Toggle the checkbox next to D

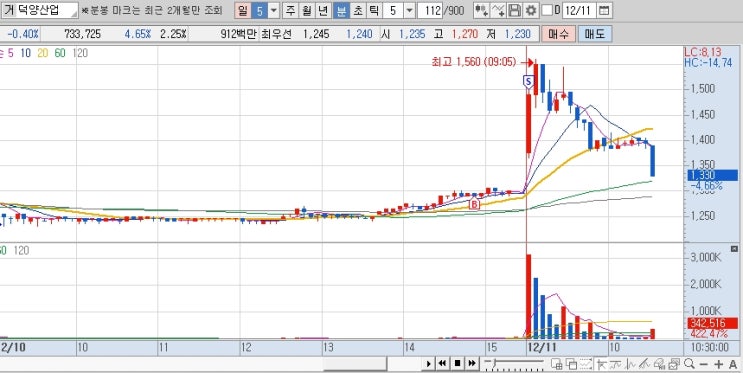(547, 10)
